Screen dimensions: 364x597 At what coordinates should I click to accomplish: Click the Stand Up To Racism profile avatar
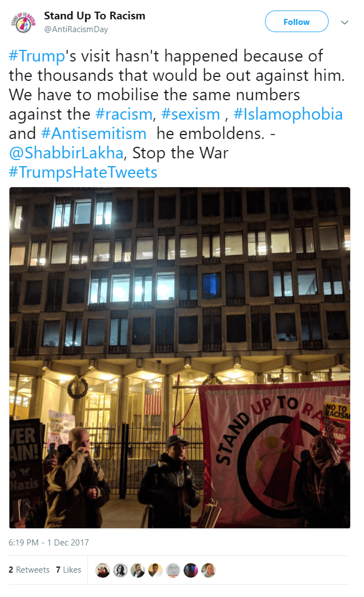tap(23, 22)
